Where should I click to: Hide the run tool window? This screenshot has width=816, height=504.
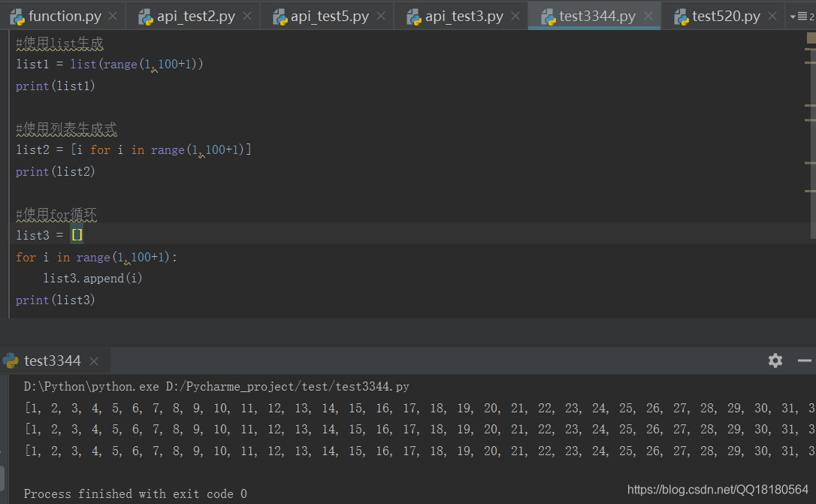pyautogui.click(x=805, y=361)
